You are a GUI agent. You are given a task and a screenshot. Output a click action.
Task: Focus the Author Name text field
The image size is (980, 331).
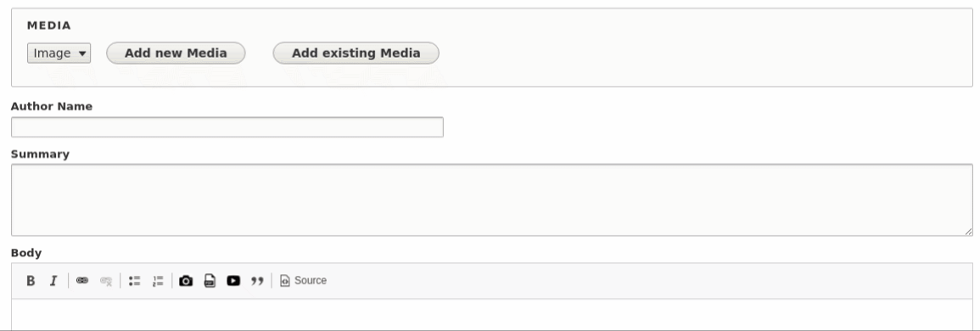227,127
